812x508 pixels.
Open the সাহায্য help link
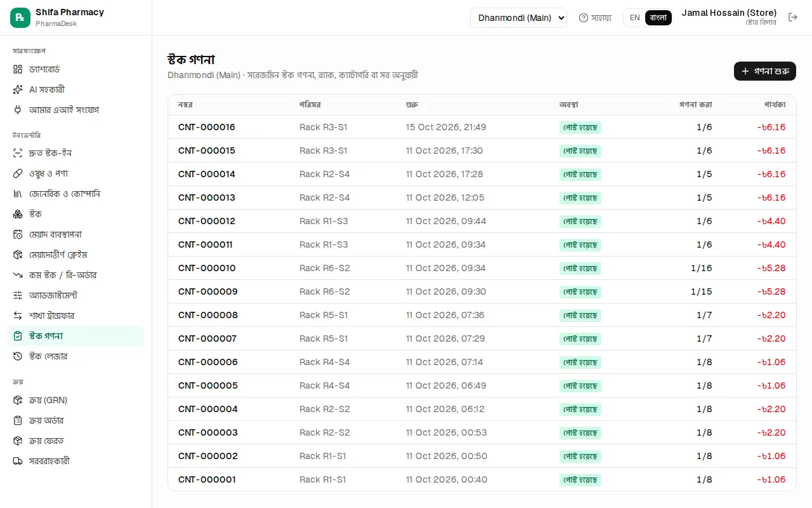point(595,18)
